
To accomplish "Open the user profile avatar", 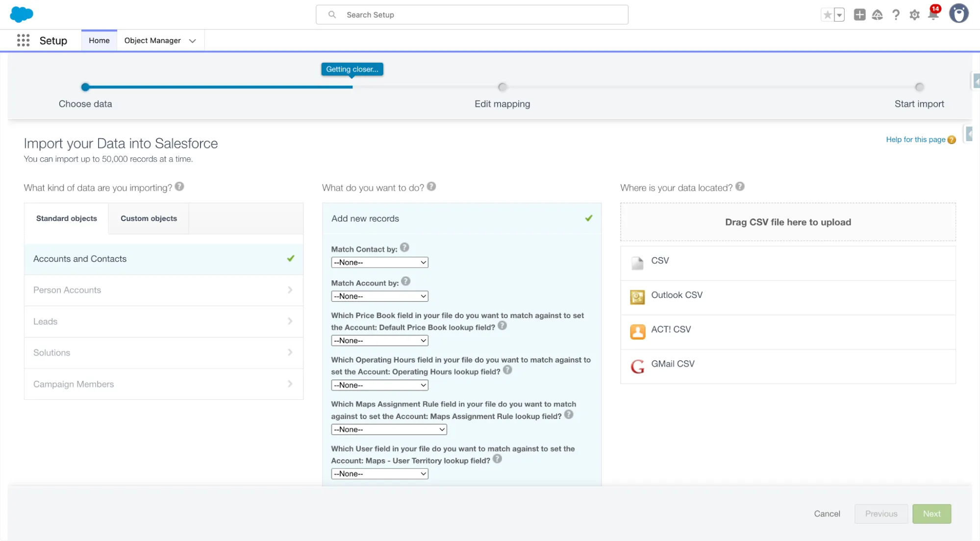I will coord(958,14).
